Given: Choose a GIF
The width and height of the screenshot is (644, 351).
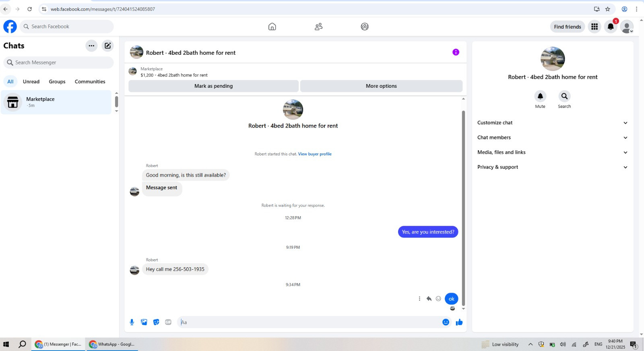Looking at the screenshot, I should click(x=168, y=322).
